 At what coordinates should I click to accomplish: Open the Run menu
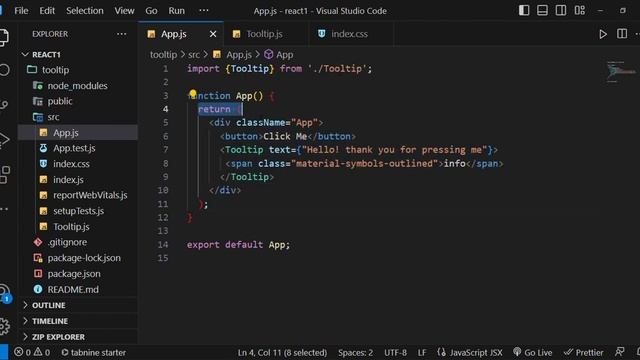pos(177,11)
